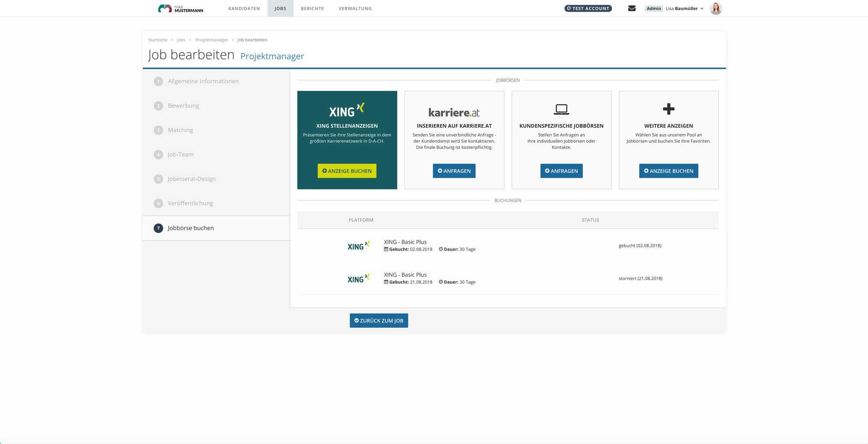Click clock icon in the 21.08.2018 booking
This screenshot has height=444, width=868.
coord(441,282)
